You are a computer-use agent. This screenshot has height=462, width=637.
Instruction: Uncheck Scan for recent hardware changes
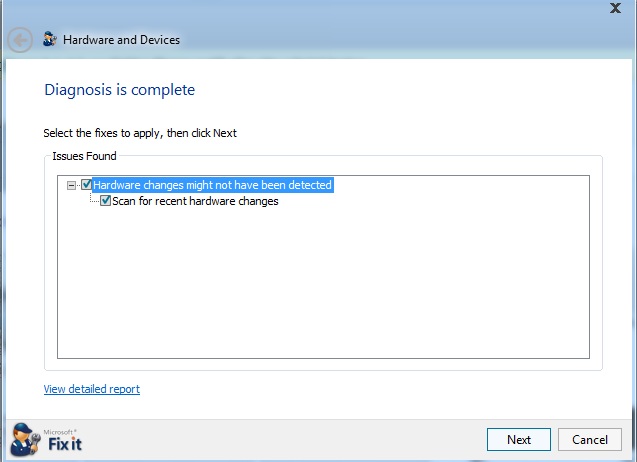click(x=105, y=201)
